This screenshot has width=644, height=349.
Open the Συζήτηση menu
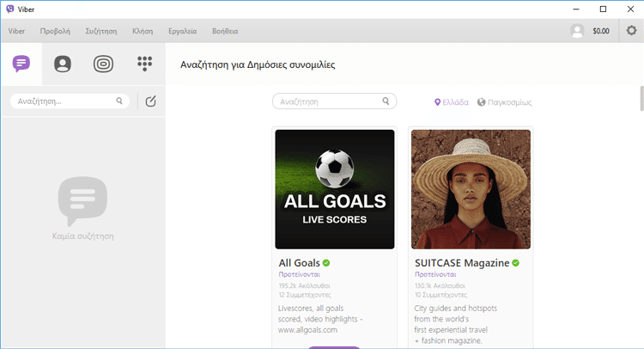(101, 31)
